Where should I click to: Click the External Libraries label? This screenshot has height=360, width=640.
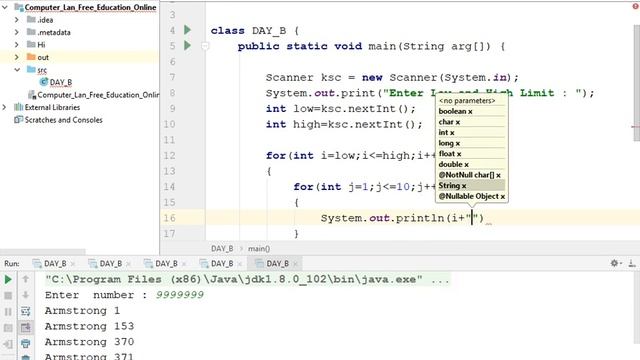click(52, 107)
